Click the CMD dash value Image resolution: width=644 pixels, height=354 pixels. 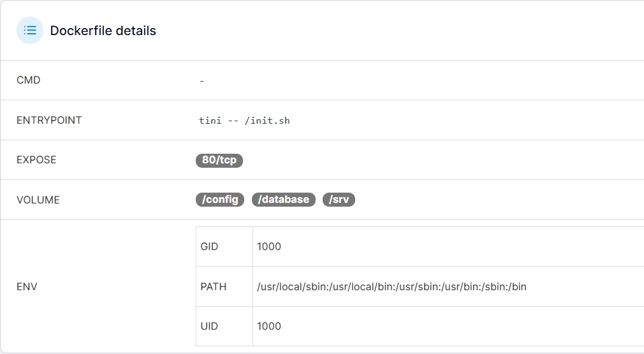[201, 81]
